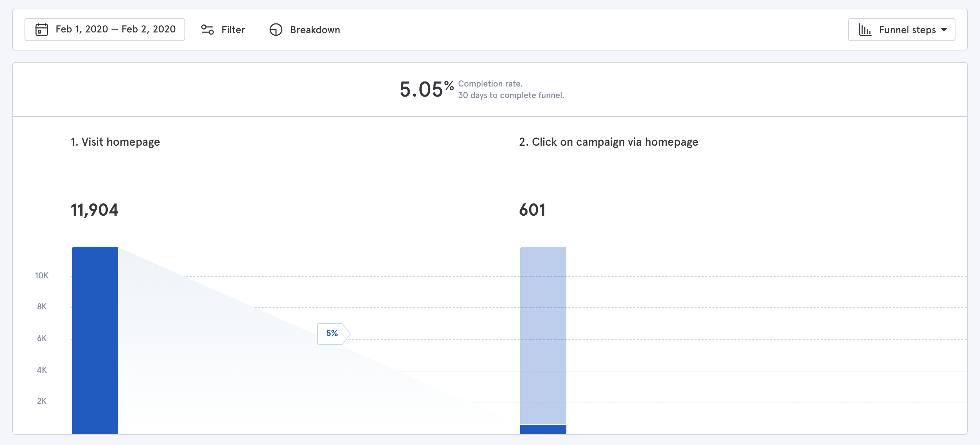Open the Feb 1–Feb 2, 2020 date range
980x445 pixels.
115,29
